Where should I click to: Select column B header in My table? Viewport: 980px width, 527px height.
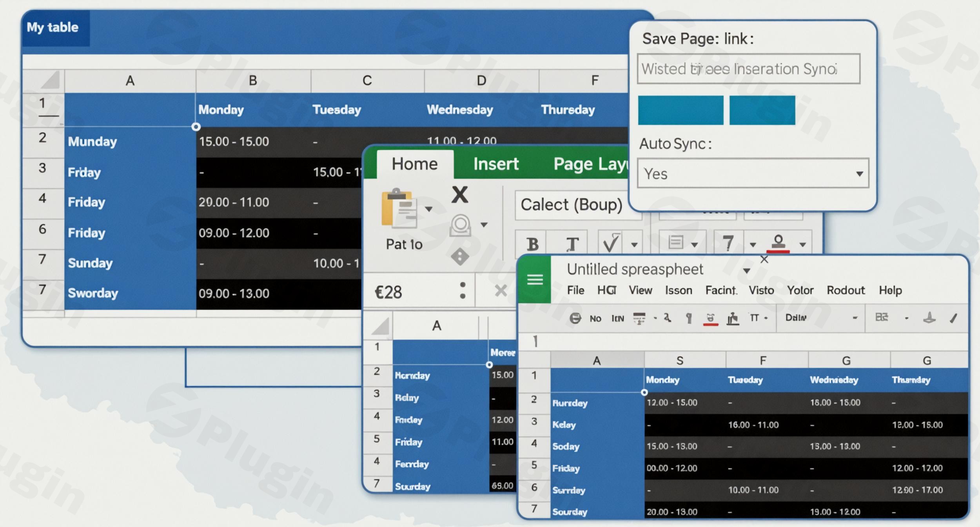tap(253, 80)
